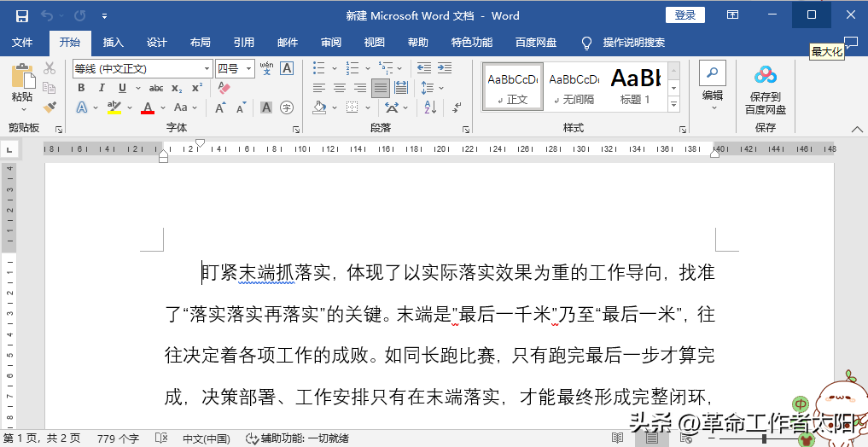Switch to the 百度网盘 tab
The width and height of the screenshot is (868, 447).
coord(536,43)
